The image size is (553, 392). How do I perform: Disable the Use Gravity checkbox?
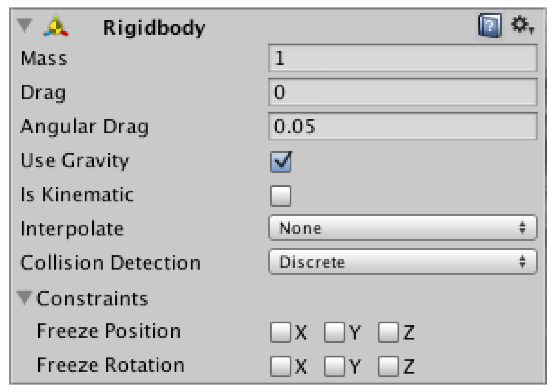280,162
